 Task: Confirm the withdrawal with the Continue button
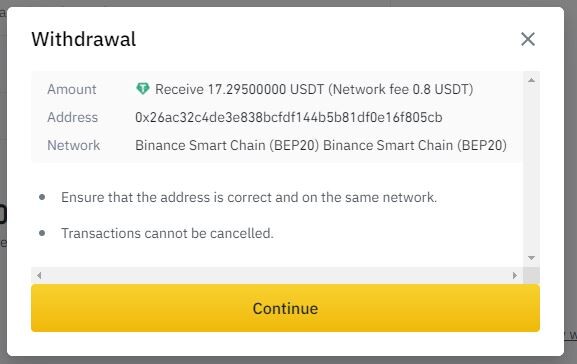[x=285, y=308]
